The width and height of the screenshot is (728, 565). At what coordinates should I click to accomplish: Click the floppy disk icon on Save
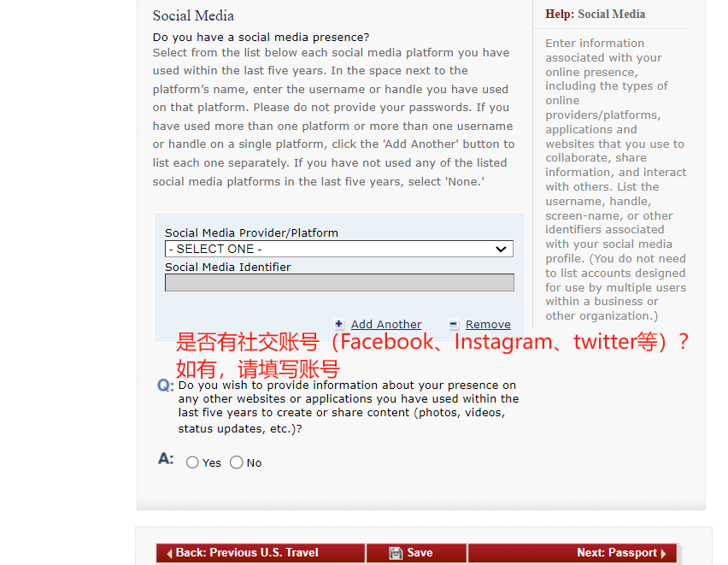pyautogui.click(x=396, y=553)
